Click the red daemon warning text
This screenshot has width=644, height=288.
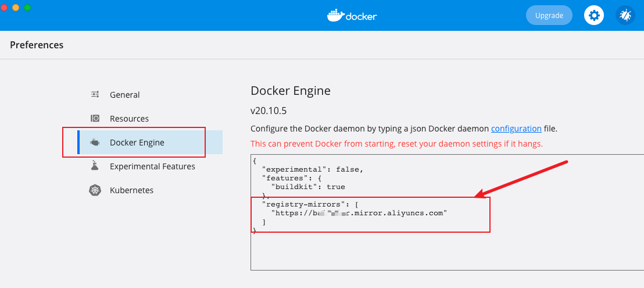397,144
